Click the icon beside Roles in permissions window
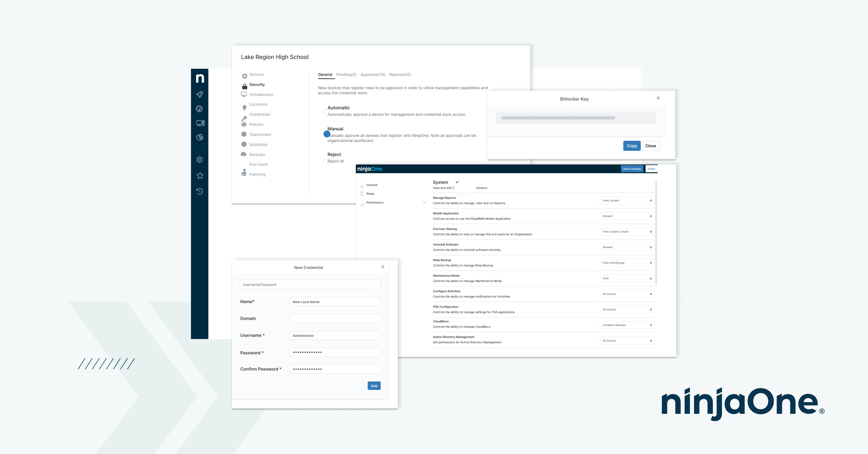Image resolution: width=868 pixels, height=454 pixels. point(362,194)
